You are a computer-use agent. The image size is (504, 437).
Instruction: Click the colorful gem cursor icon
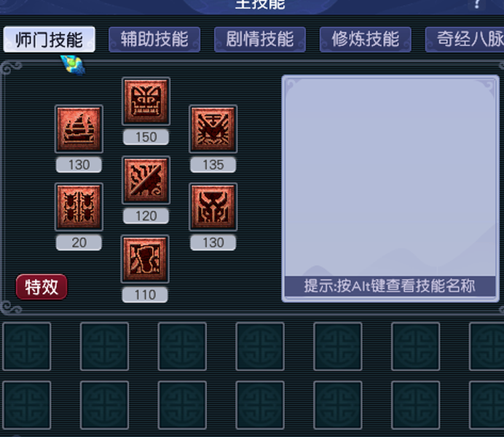click(74, 64)
